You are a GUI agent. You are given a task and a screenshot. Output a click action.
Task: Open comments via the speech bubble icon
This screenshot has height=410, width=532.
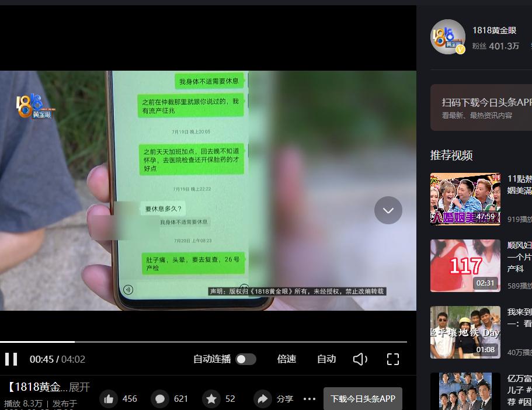160,399
